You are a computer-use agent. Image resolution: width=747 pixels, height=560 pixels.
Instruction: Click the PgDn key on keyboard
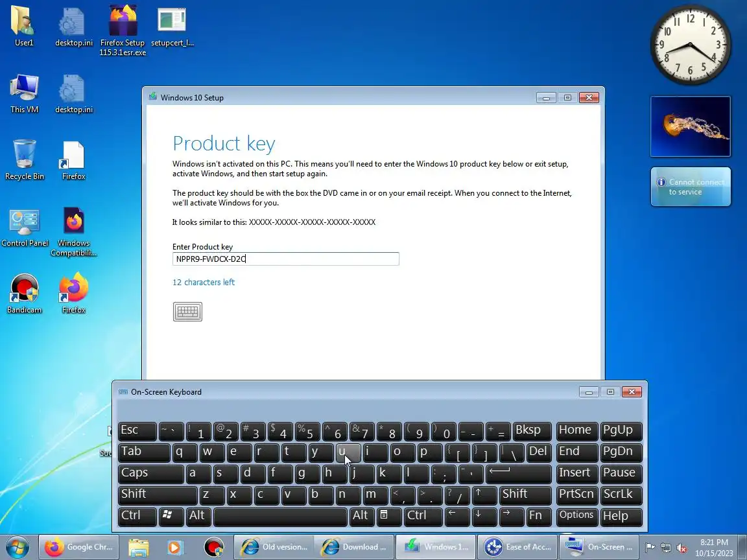(x=621, y=452)
